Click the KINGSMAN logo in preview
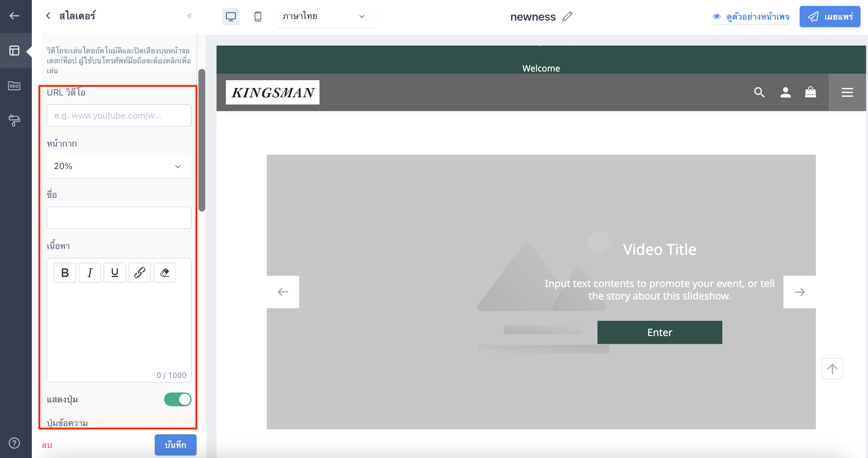Image resolution: width=868 pixels, height=458 pixels. pyautogui.click(x=272, y=92)
